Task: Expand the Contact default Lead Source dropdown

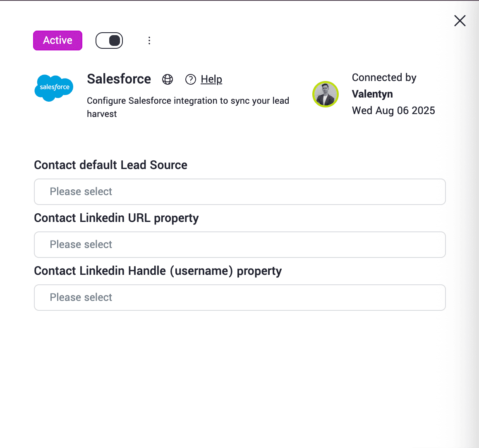Action: 239,192
